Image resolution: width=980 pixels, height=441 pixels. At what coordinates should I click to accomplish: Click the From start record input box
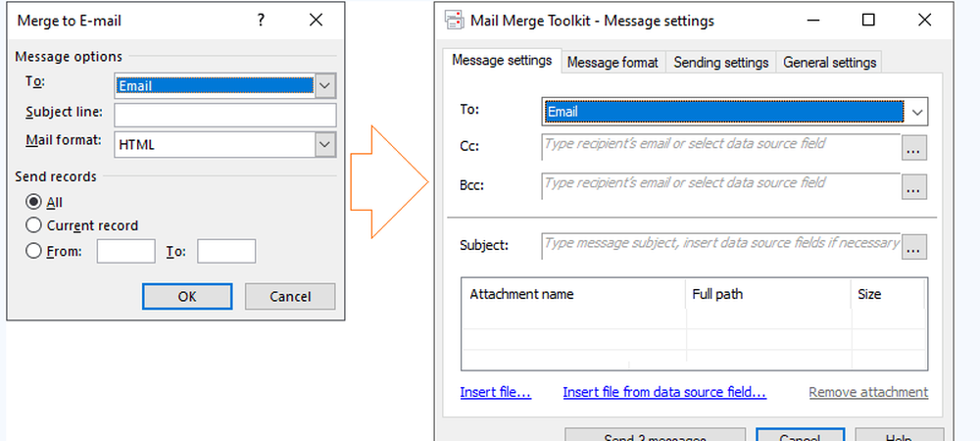click(126, 251)
